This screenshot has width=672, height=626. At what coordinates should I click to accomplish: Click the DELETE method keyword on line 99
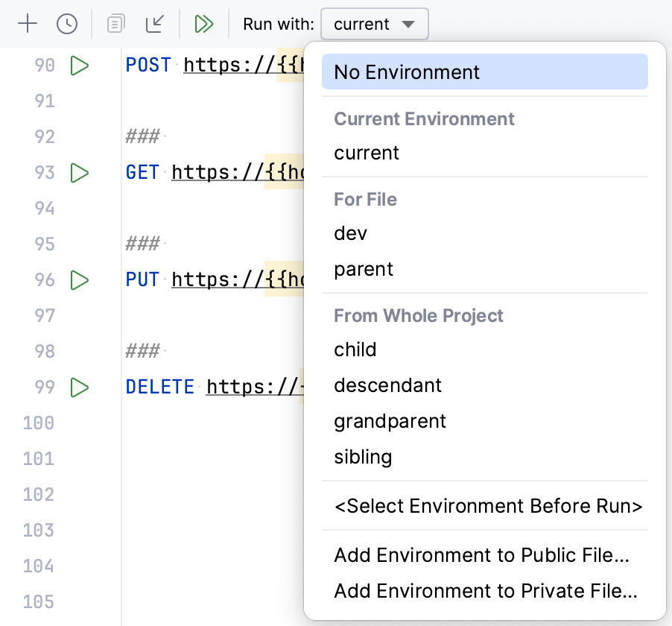(x=160, y=387)
